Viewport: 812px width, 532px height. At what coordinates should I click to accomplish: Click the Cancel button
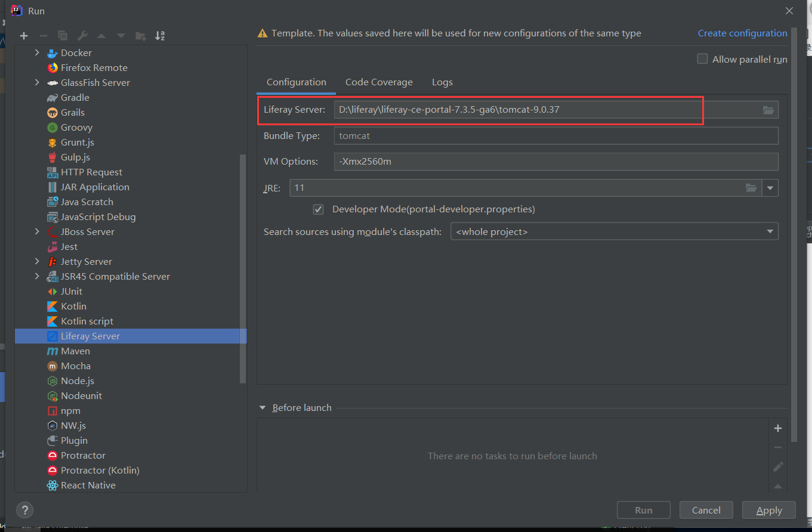(x=706, y=510)
